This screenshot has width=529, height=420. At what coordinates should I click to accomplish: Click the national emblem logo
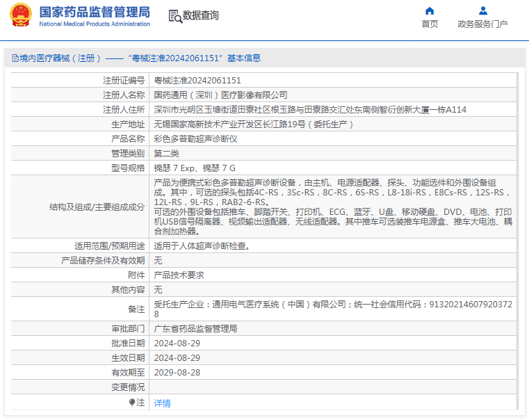point(21,15)
